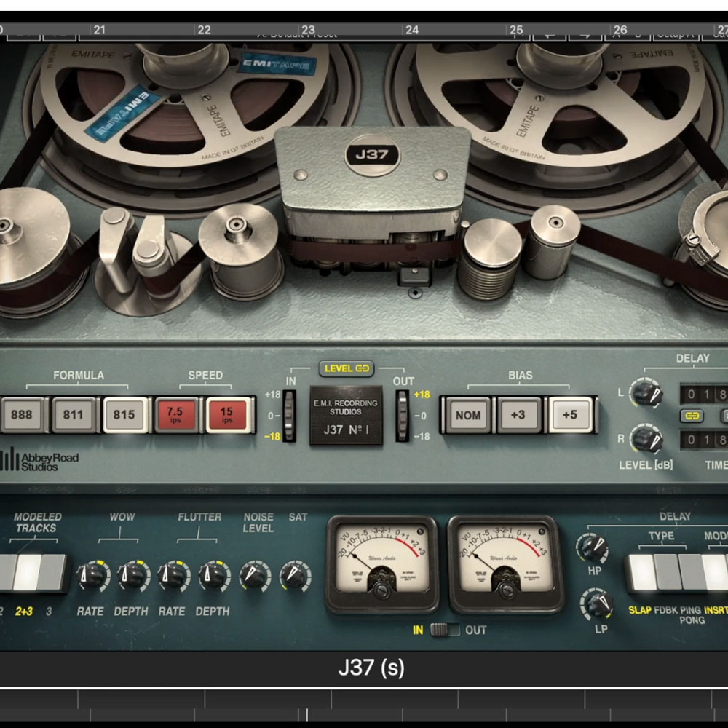Click the Abbey Road Studios logo

(x=39, y=461)
